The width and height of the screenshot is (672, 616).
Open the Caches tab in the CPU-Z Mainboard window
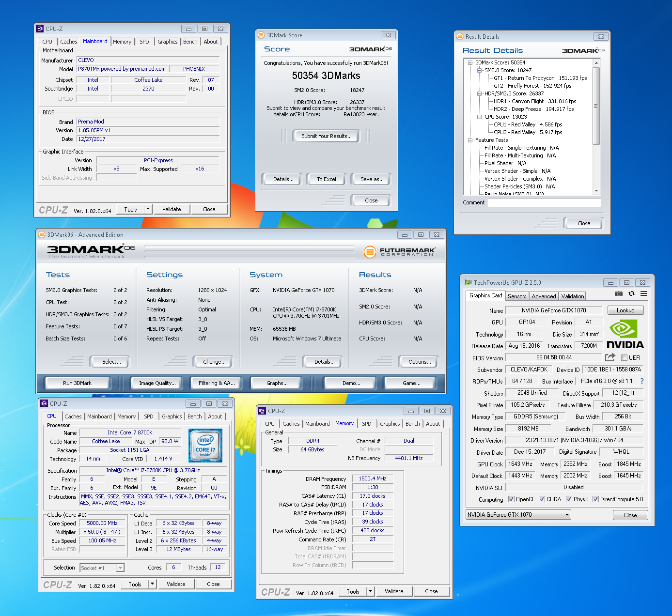(69, 42)
